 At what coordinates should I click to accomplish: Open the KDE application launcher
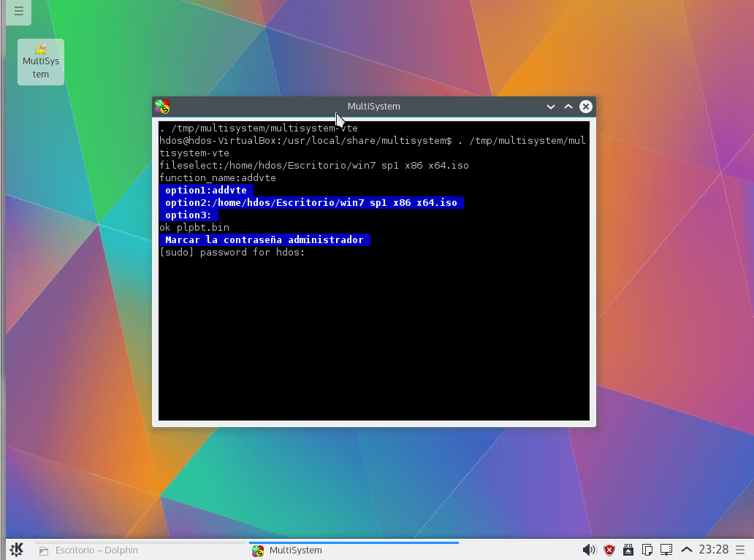(x=17, y=550)
